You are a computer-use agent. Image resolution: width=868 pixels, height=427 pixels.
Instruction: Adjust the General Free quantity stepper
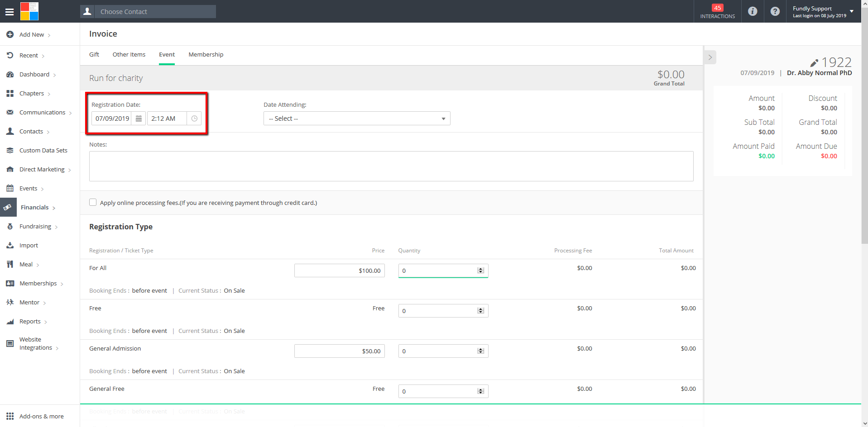pyautogui.click(x=481, y=391)
